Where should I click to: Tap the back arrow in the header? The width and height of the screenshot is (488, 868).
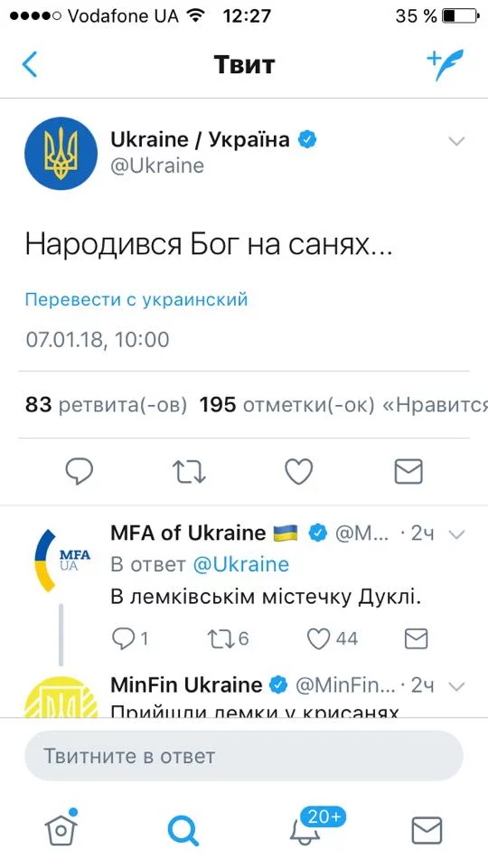[29, 64]
